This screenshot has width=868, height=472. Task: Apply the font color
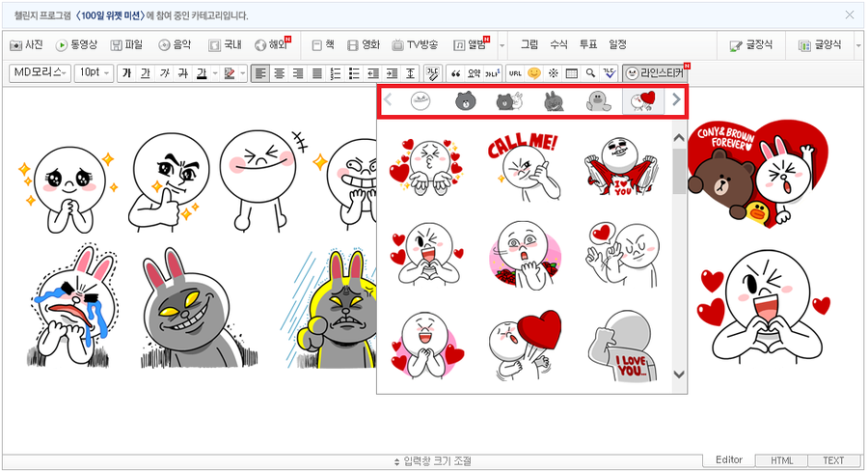(203, 73)
